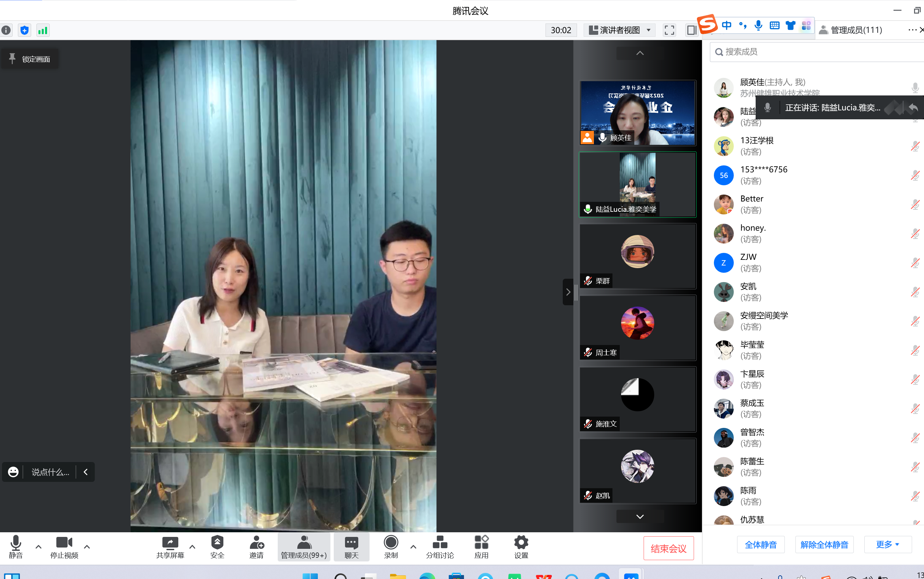Open the 聊天 chat panel
The width and height of the screenshot is (924, 579).
point(351,547)
